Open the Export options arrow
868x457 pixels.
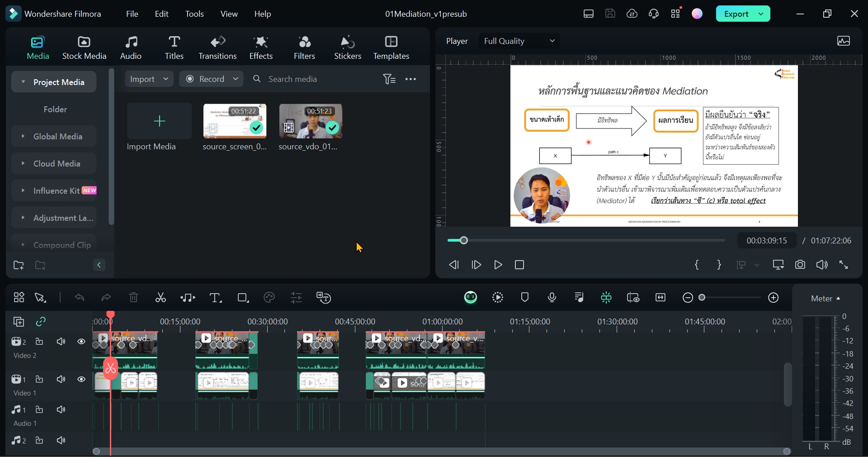pos(761,14)
